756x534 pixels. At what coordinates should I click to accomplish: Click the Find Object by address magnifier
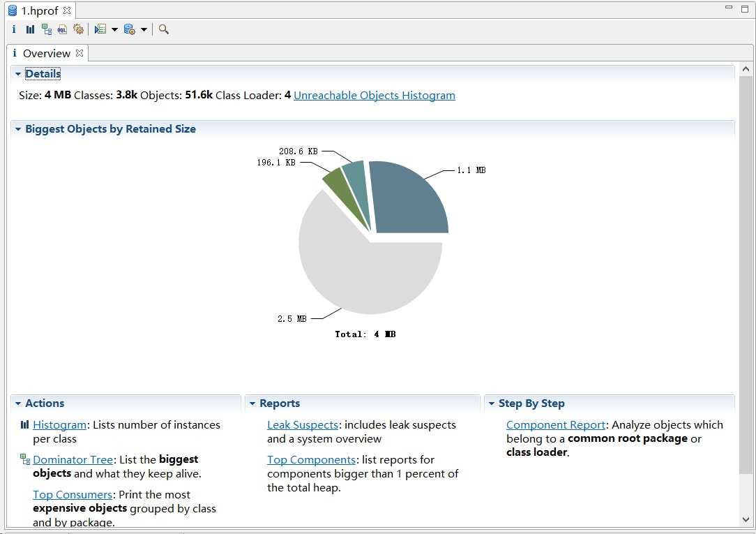(x=163, y=29)
